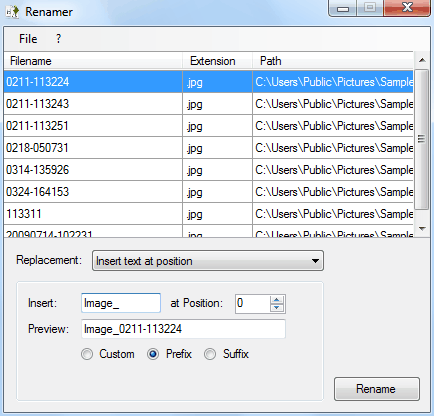Select file row 0211-113243
This screenshot has width=434, height=416.
point(208,104)
